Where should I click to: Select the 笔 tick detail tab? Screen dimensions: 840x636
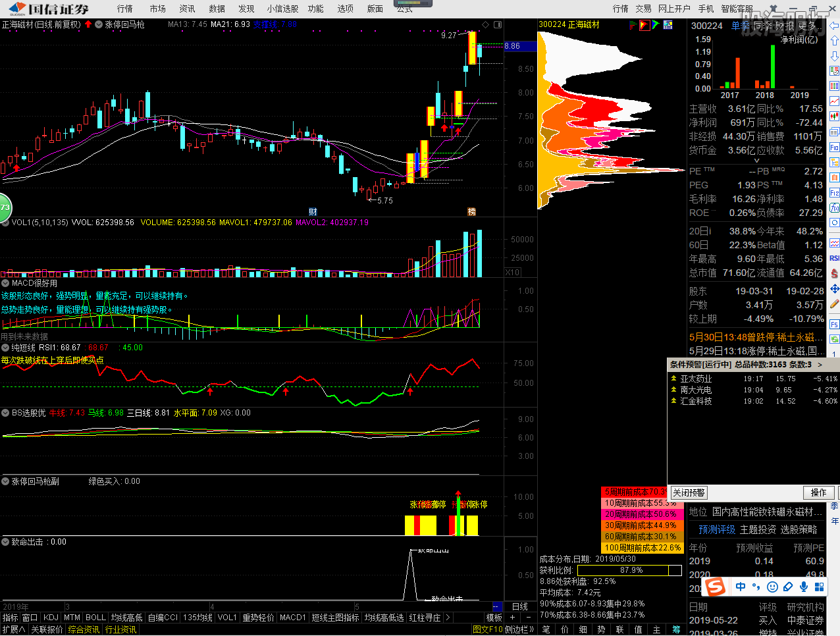coord(546,629)
